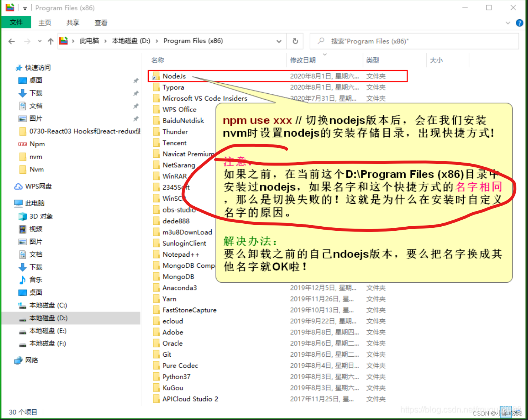Viewport: 528px width, 420px height.
Task: Select 此电脑 in the address breadcrumb
Action: (x=89, y=41)
